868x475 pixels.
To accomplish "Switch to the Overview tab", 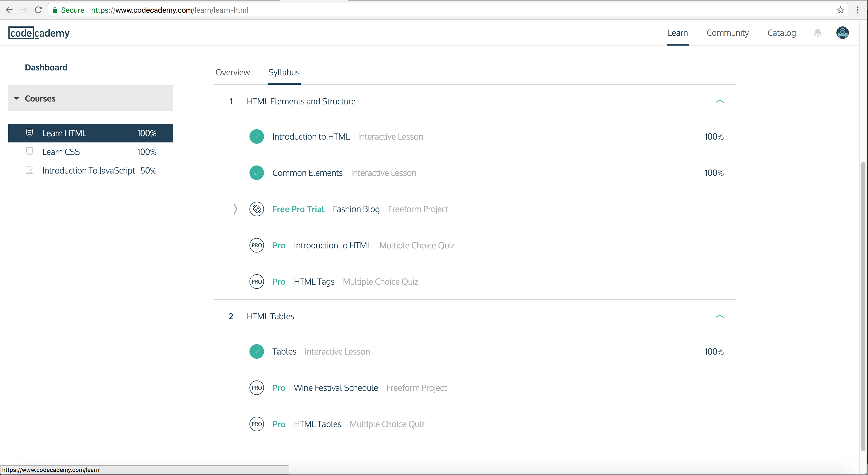I will [232, 72].
